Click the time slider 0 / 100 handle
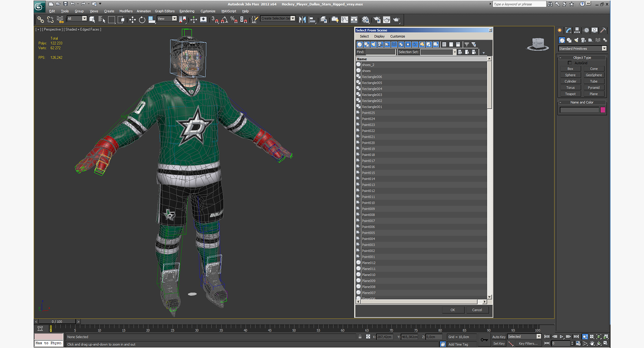 point(57,321)
